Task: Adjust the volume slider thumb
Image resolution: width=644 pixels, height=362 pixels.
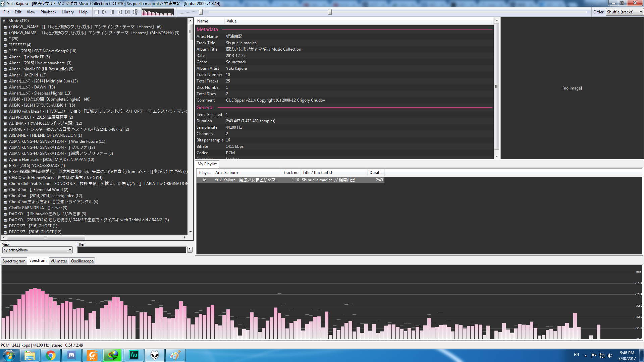Action: point(201,12)
